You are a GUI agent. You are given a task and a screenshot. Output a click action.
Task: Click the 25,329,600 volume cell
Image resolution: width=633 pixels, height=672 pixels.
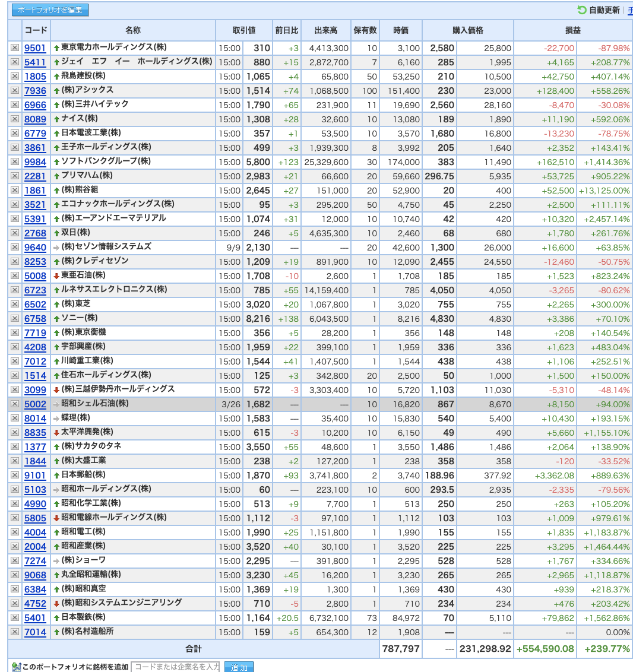326,162
